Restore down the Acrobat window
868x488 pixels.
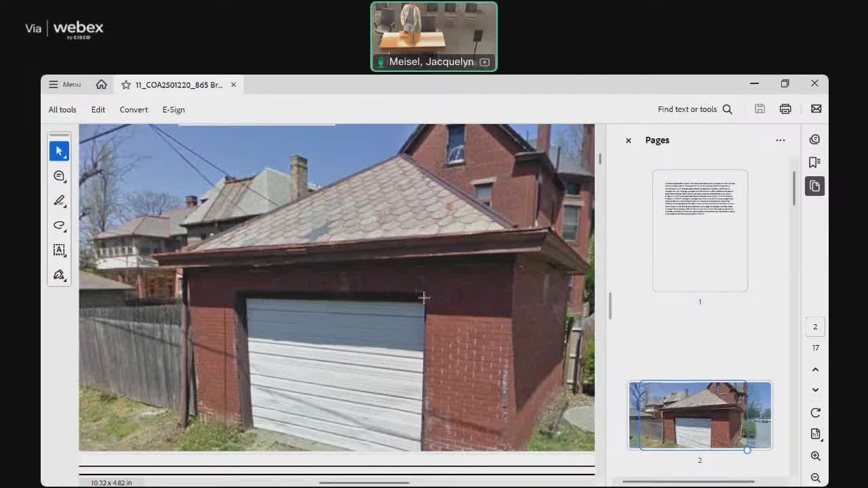point(785,83)
